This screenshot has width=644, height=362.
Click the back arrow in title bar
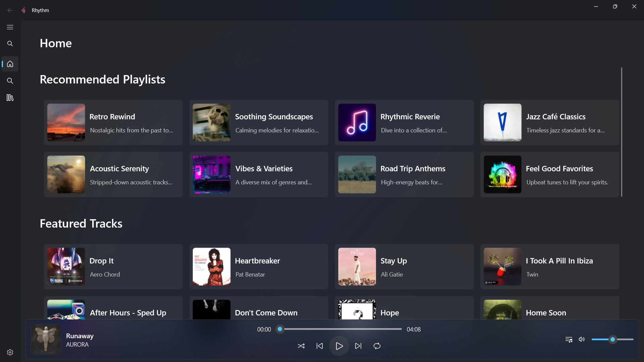[10, 10]
